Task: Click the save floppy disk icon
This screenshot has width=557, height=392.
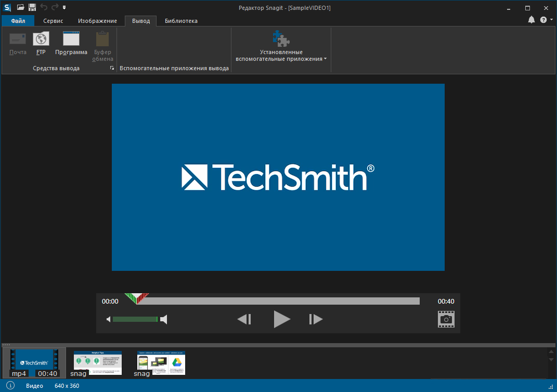Action: click(32, 7)
